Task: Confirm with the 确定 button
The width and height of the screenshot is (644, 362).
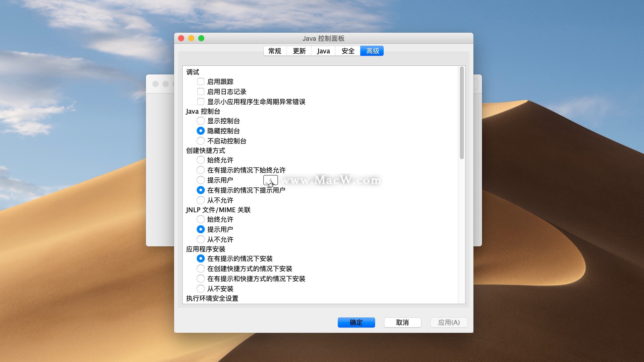Action: click(356, 322)
